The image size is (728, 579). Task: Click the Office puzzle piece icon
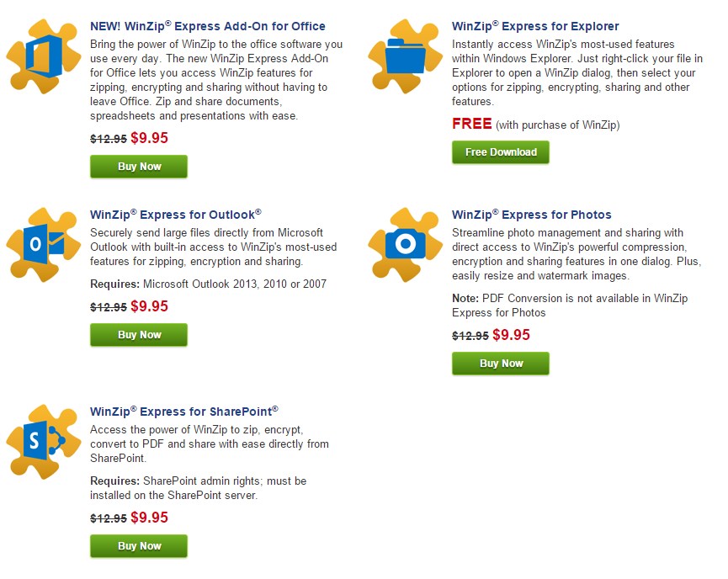pyautogui.click(x=44, y=56)
